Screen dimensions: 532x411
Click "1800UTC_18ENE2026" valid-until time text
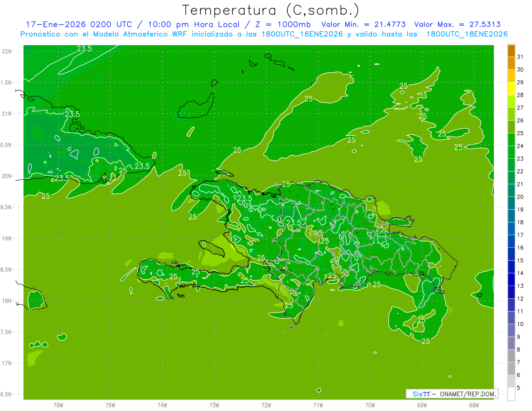pos(467,34)
